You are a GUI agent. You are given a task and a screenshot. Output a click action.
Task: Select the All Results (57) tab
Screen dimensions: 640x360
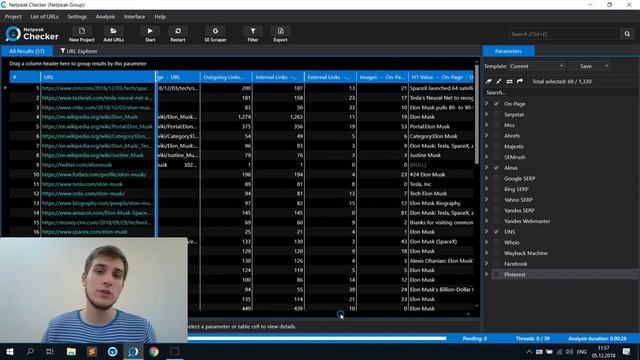(27, 51)
